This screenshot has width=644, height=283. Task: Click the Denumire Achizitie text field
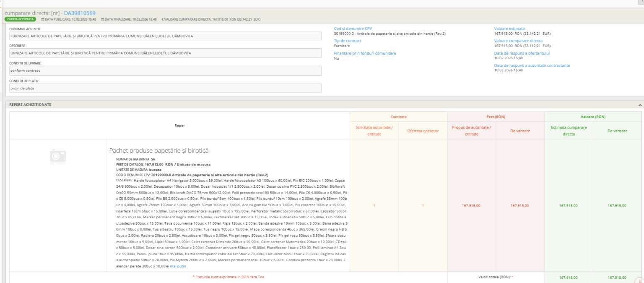pos(165,36)
